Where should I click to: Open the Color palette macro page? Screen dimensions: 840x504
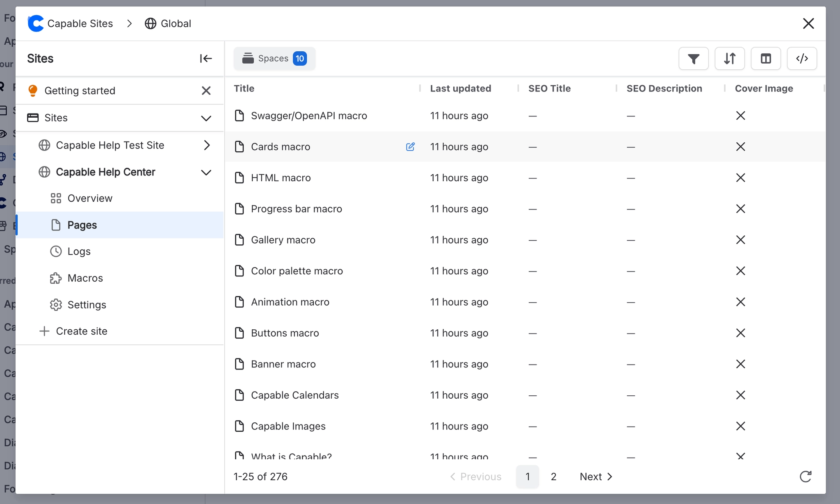coord(297,271)
